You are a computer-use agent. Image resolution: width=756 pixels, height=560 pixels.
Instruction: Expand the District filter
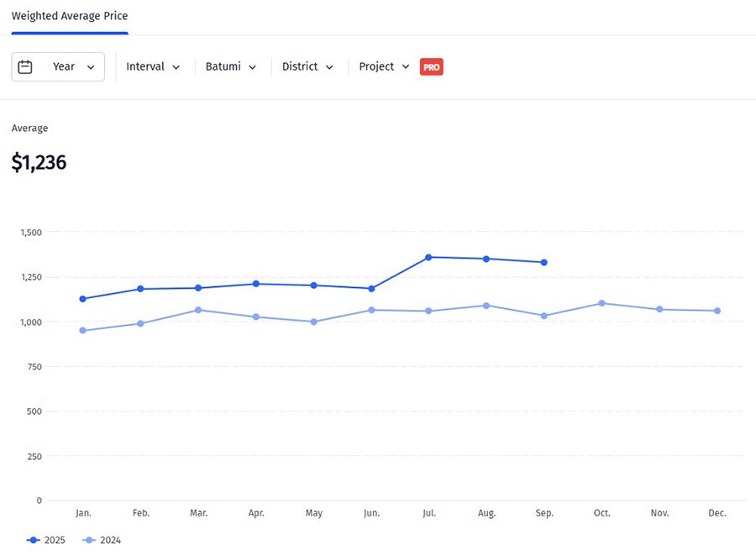(307, 67)
